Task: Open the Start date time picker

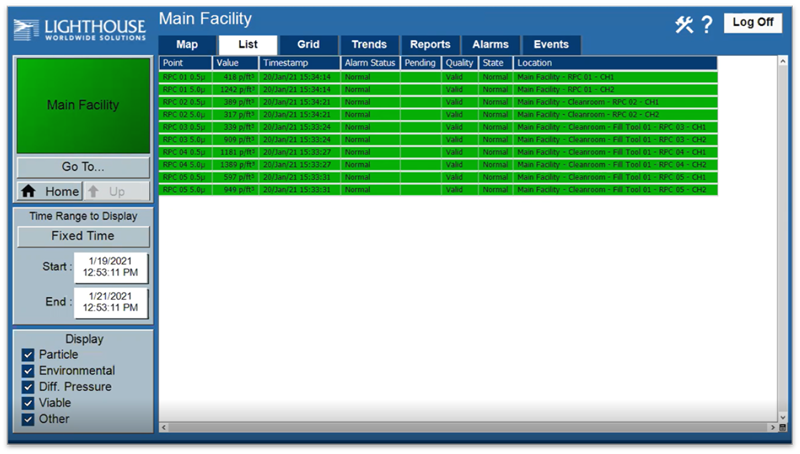Action: click(x=111, y=267)
